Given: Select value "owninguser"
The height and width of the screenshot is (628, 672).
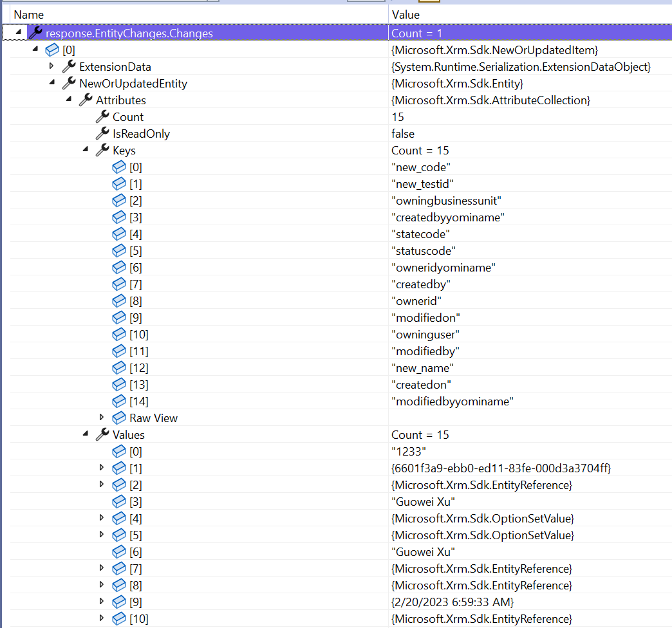Looking at the screenshot, I should (x=425, y=335).
